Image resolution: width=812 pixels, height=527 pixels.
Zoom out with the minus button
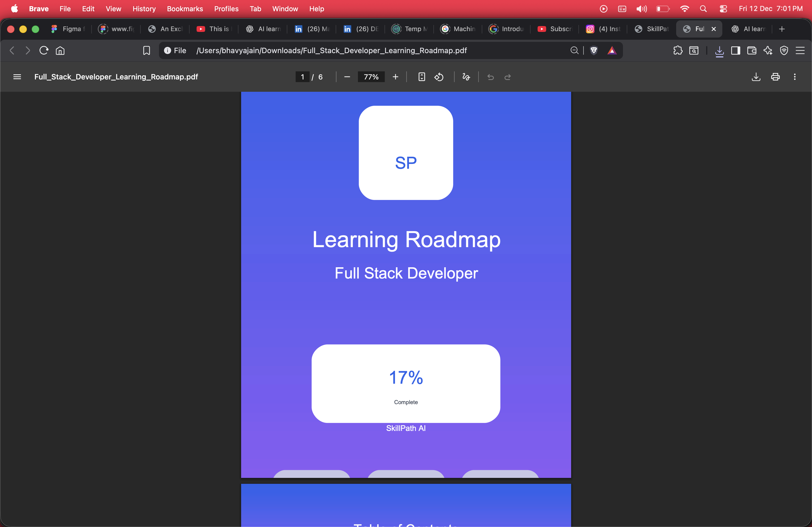click(x=347, y=77)
